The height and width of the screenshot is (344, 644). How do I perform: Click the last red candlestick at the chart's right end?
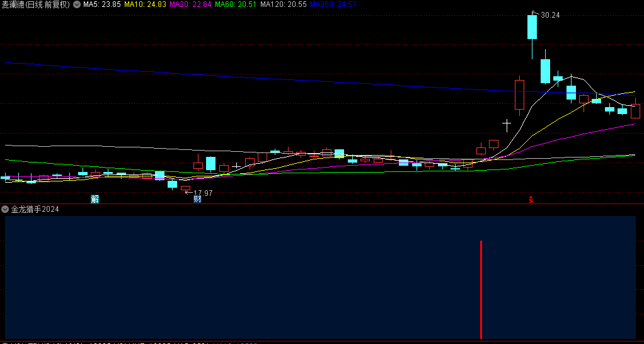click(x=635, y=111)
